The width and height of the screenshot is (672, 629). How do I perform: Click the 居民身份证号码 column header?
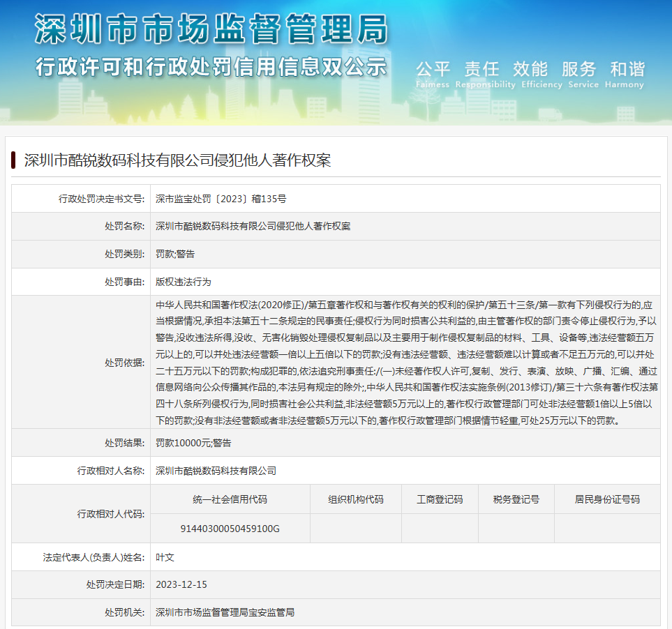[x=606, y=499]
